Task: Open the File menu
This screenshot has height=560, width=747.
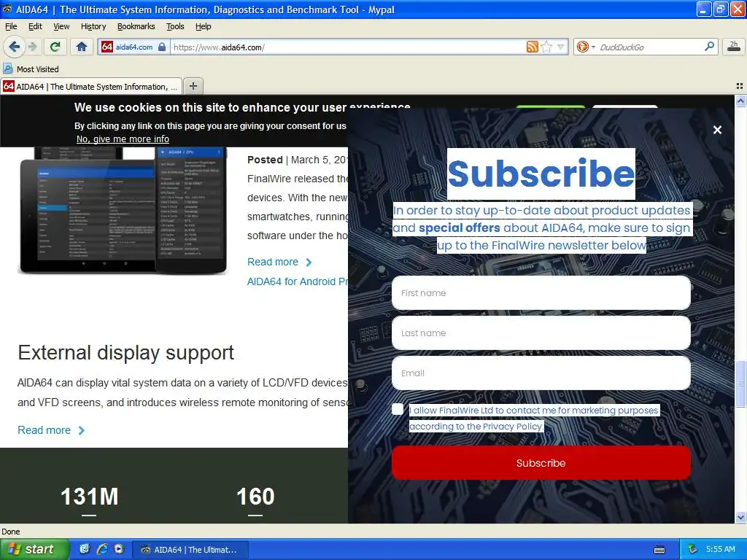Action: pos(11,26)
